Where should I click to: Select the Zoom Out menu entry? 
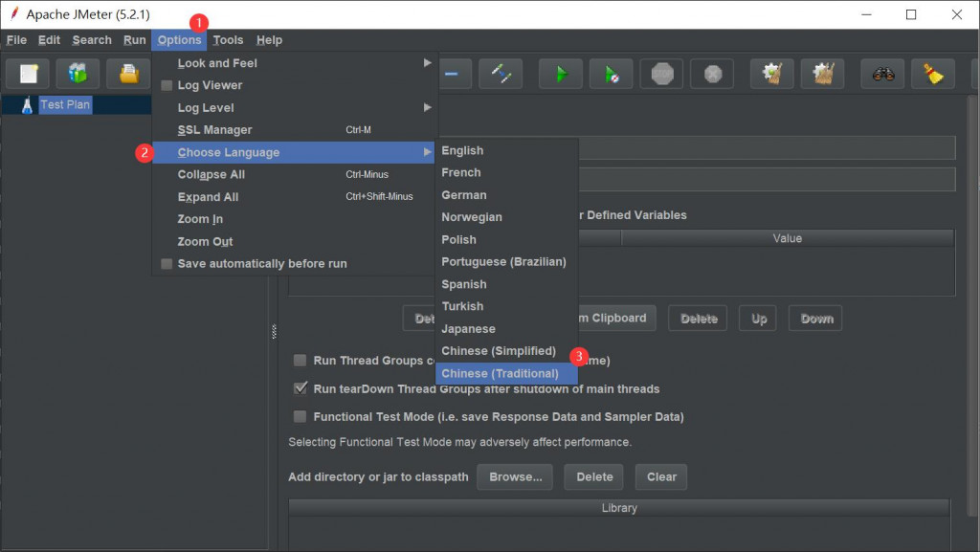(x=294, y=242)
